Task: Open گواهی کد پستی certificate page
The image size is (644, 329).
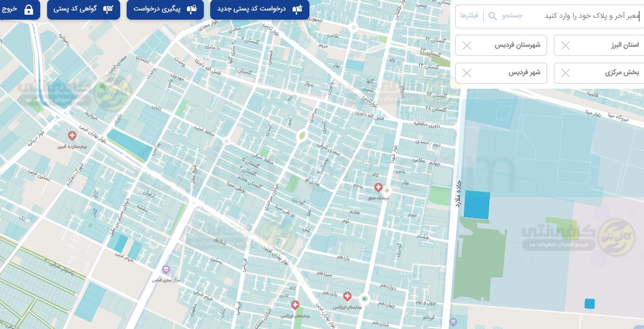Action: coord(83,9)
